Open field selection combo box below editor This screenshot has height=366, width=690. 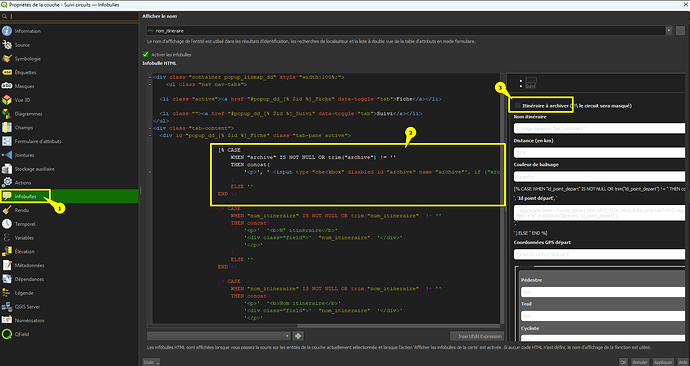218,336
